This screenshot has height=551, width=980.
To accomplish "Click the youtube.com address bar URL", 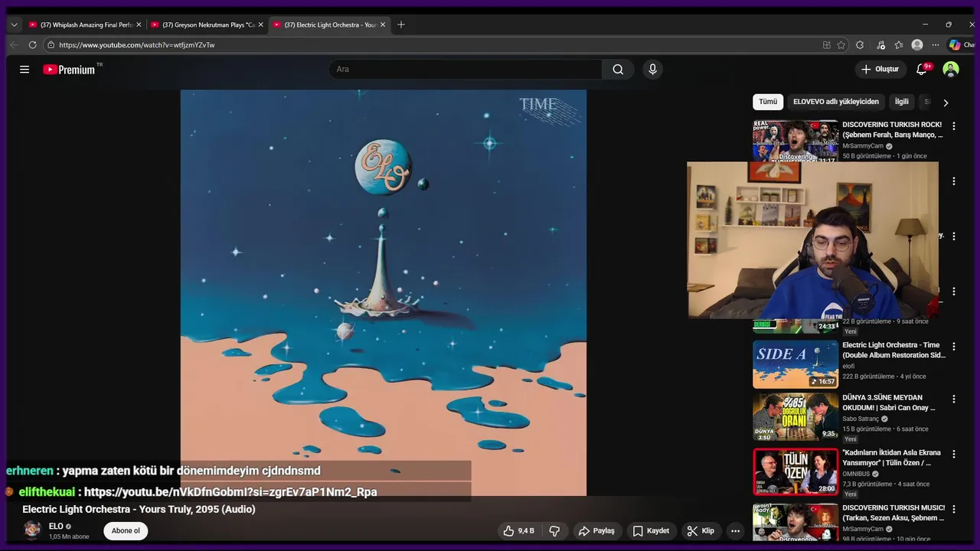I will [x=136, y=45].
